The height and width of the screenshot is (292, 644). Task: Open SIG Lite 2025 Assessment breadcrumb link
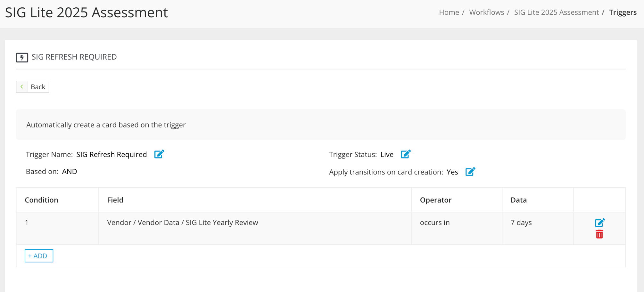pos(557,12)
